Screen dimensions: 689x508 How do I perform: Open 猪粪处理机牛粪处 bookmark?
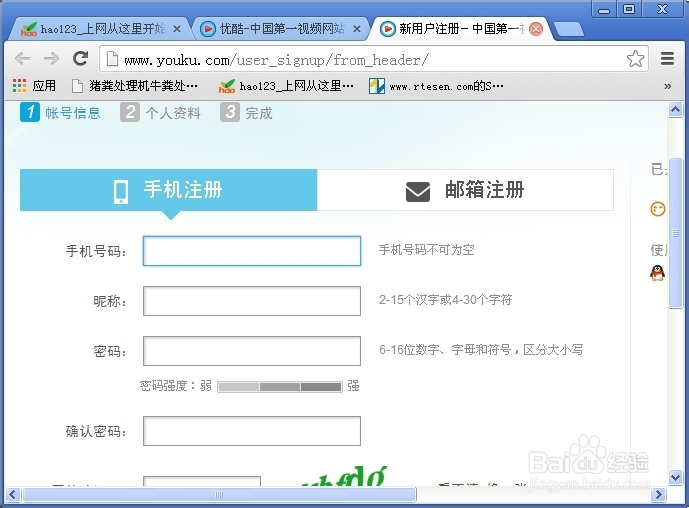pyautogui.click(x=135, y=86)
